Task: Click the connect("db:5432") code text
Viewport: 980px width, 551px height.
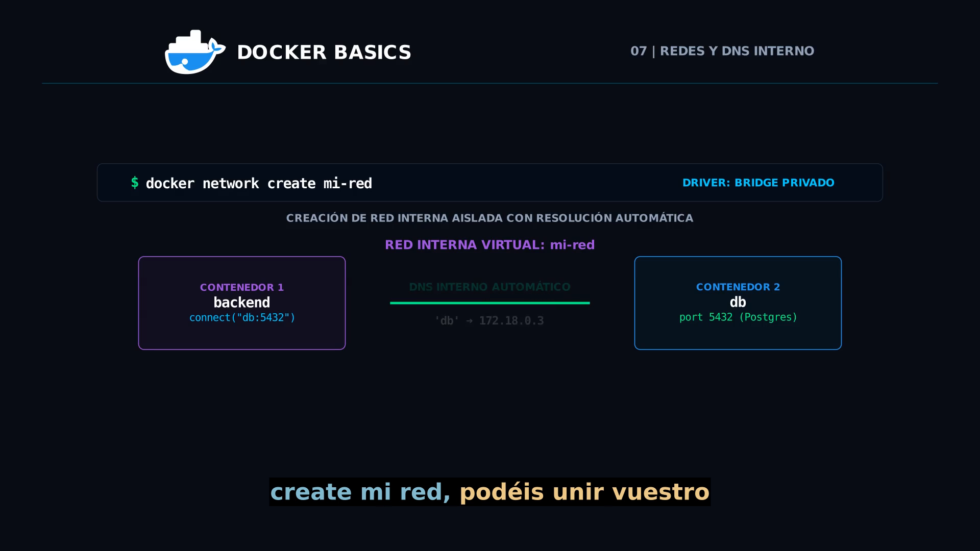Action: [242, 318]
